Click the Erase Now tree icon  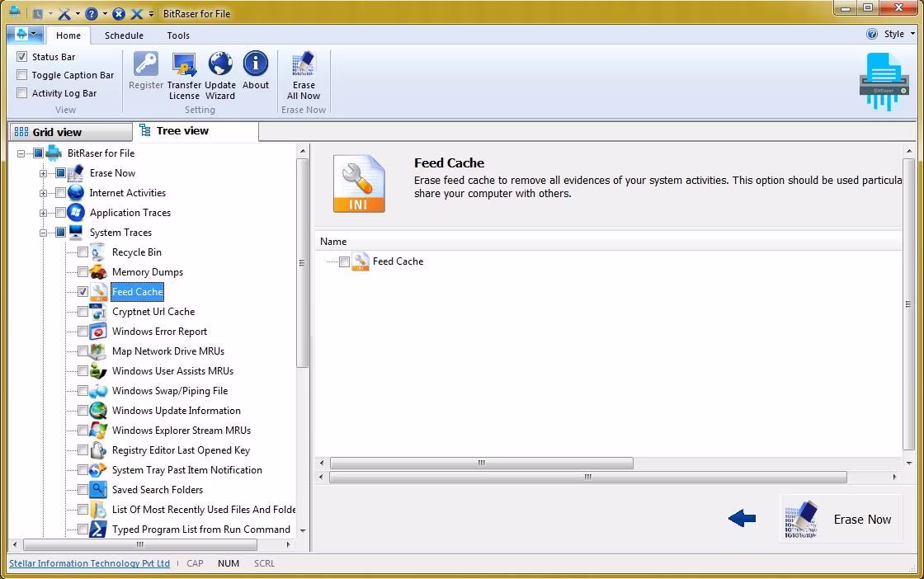tap(75, 172)
